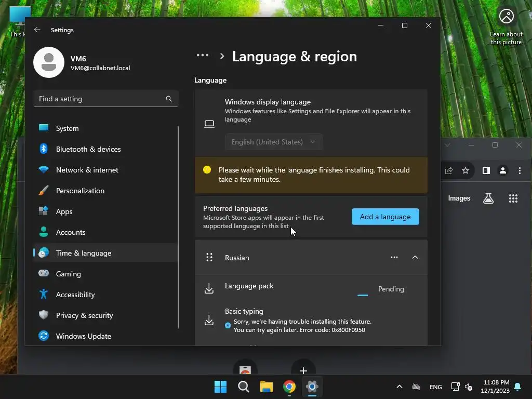Viewport: 532px width, 399px height.
Task: Open Search Labs flask icon in Chrome
Action: pos(488,198)
